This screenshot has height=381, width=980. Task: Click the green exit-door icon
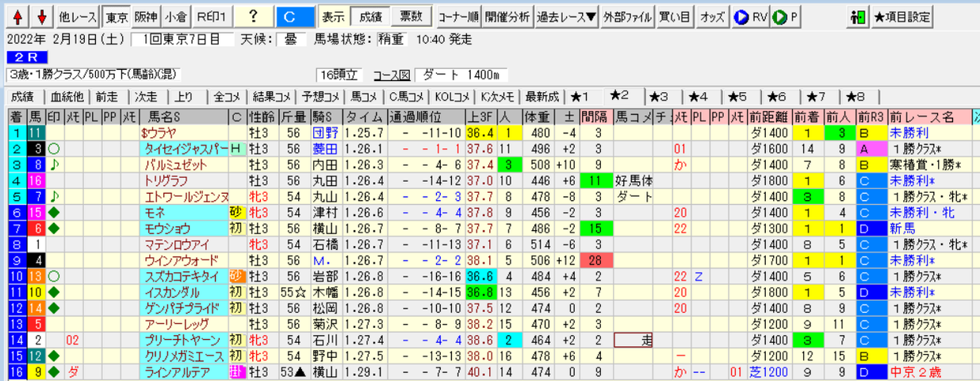coord(856,16)
